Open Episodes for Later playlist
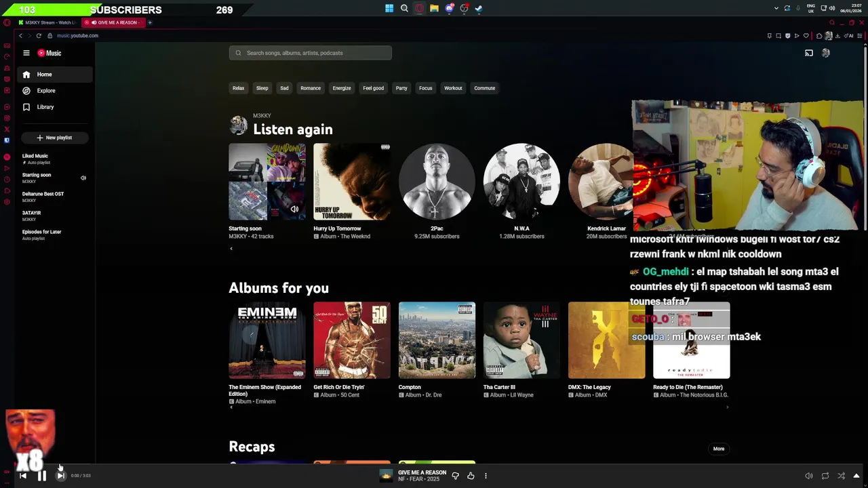The width and height of the screenshot is (868, 488). pyautogui.click(x=55, y=235)
